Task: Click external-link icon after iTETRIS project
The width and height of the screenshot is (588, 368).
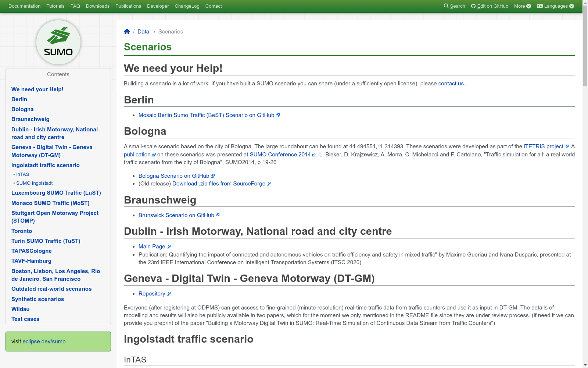Action: 567,147
